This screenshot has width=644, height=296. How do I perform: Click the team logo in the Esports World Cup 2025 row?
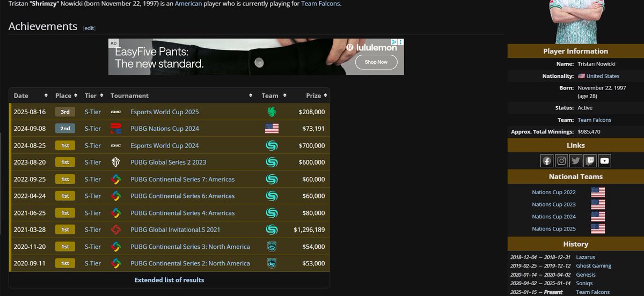[272, 112]
